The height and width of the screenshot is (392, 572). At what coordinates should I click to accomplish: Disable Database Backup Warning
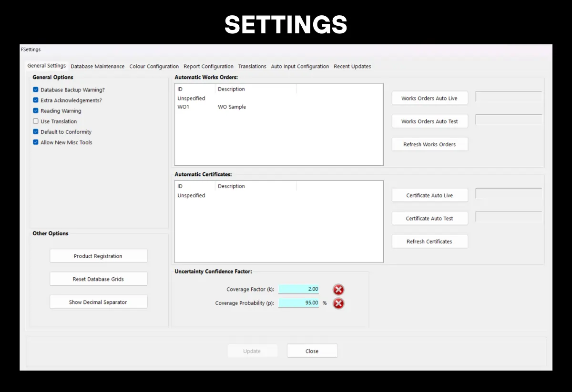35,90
